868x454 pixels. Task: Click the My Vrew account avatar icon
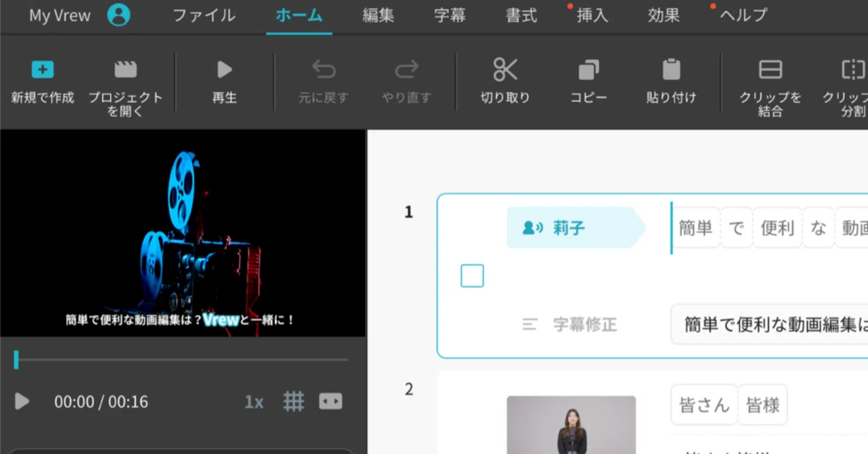[x=119, y=15]
